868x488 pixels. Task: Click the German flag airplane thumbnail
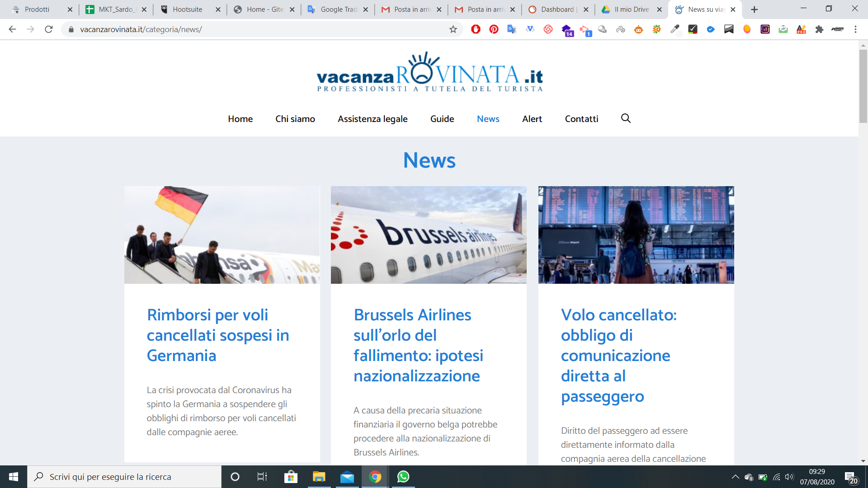click(222, 235)
